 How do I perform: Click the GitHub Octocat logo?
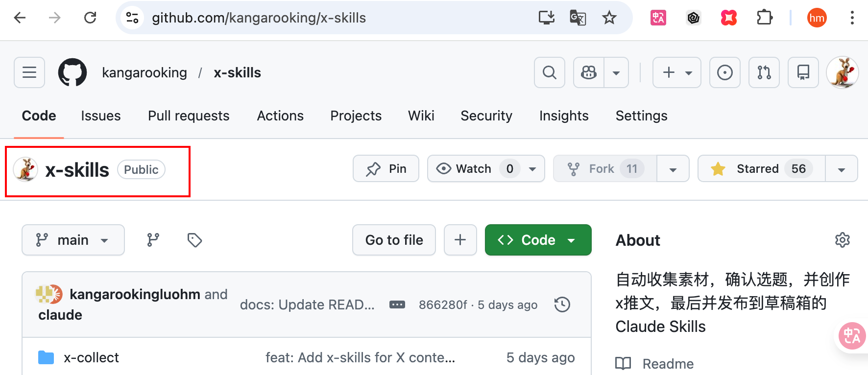coord(72,72)
